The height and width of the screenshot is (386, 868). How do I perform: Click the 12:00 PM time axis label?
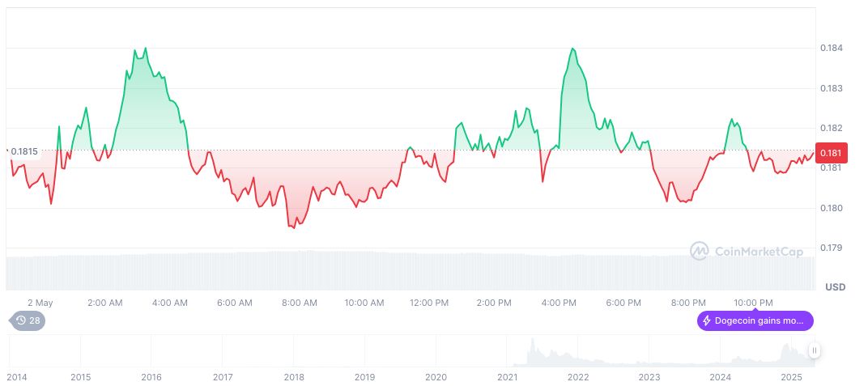429,303
